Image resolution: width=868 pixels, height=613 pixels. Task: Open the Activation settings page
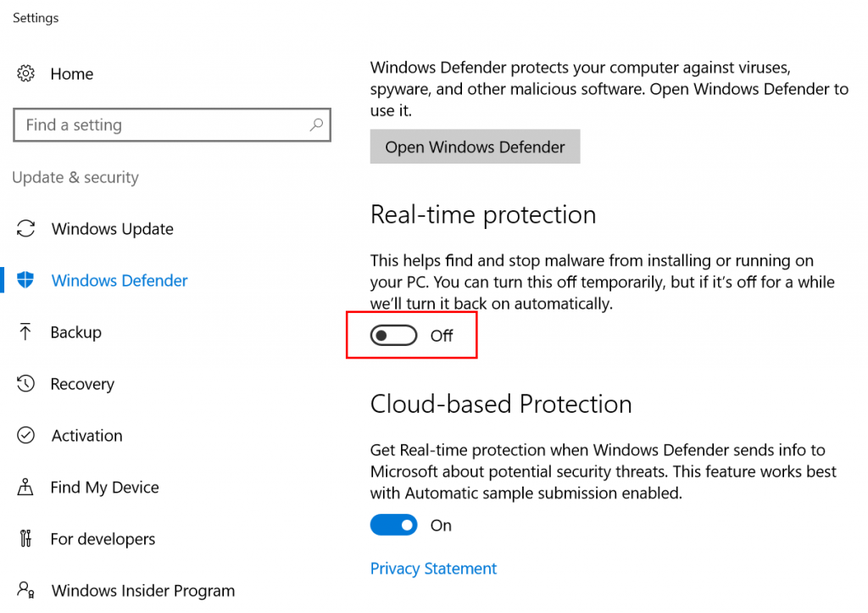86,436
